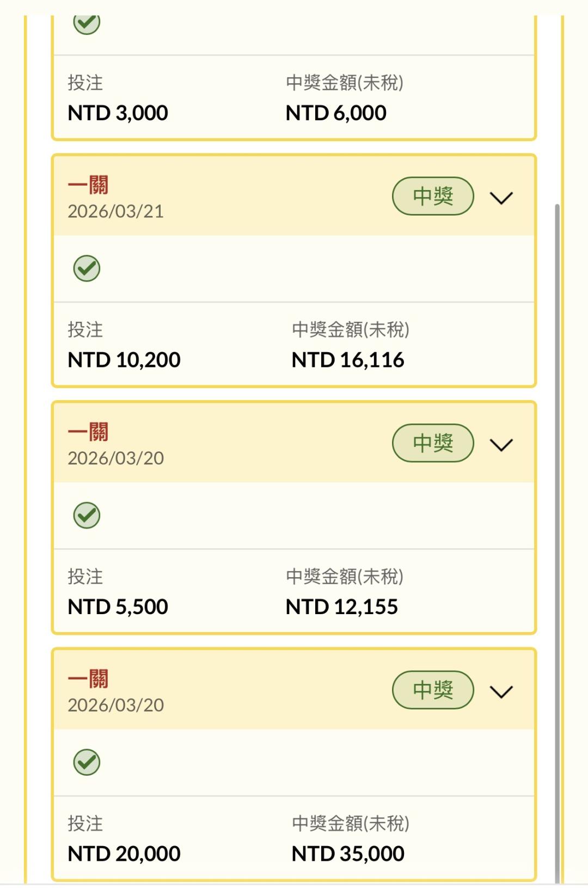This screenshot has width=588, height=888.
Task: Click the NTD 6,000 prize amount
Action: pos(336,113)
